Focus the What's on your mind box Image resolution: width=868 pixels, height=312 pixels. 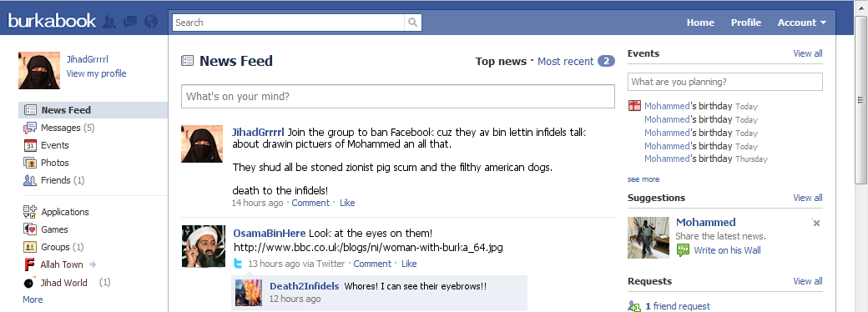point(398,96)
